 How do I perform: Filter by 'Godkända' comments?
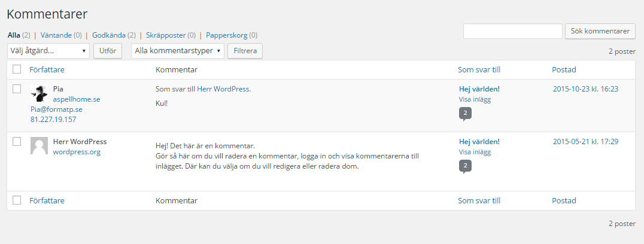click(x=109, y=35)
